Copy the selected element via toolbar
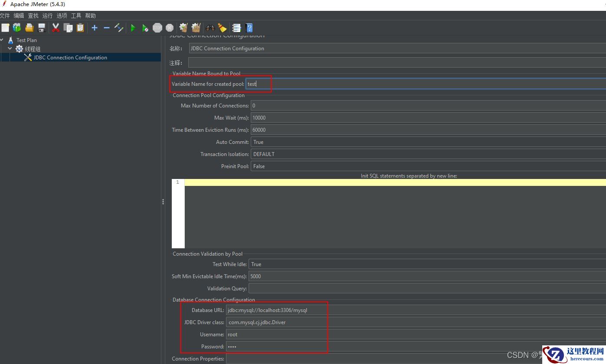Image resolution: width=606 pixels, height=364 pixels. [68, 28]
